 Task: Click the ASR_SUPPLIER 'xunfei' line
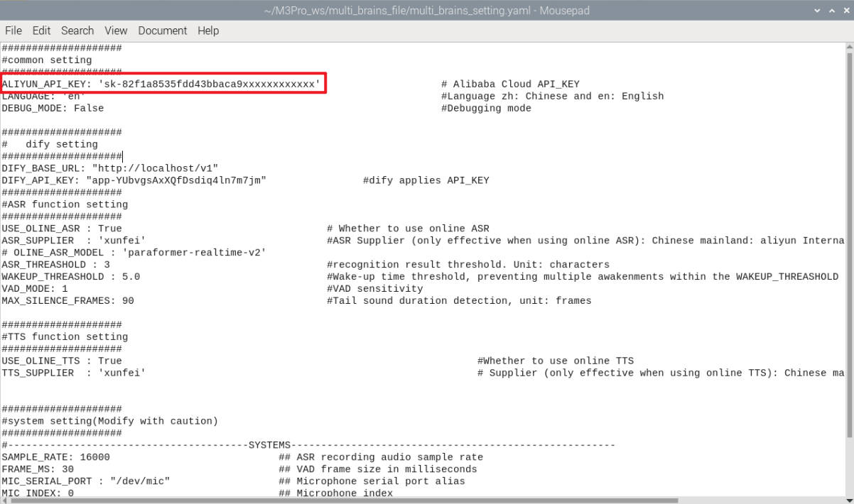74,241
